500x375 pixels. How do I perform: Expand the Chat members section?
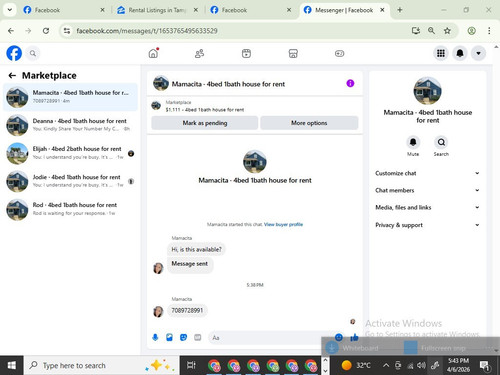pos(427,190)
